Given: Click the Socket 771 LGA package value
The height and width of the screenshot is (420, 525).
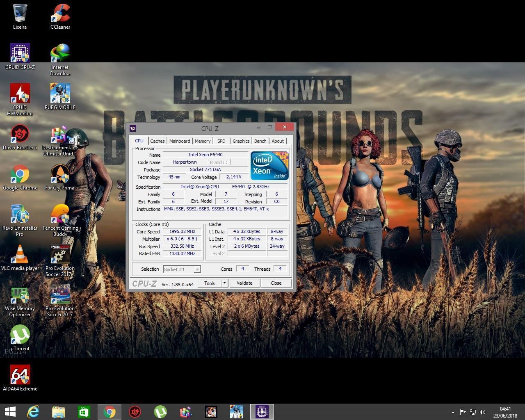Looking at the screenshot, I should (205, 169).
